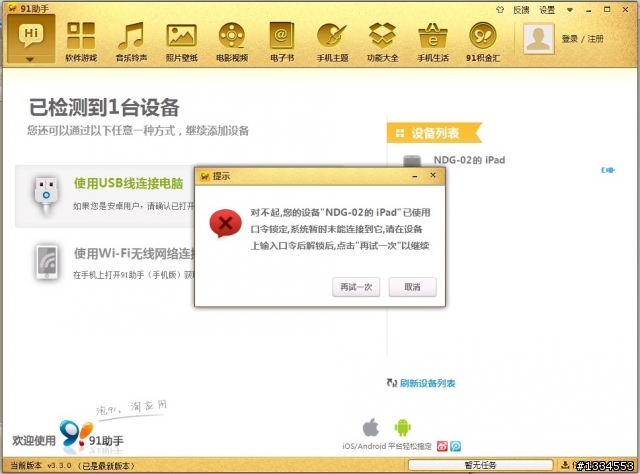Viewport: 640px width, 474px height.
Task: Open the Hi home tab icon
Action: pyautogui.click(x=31, y=36)
